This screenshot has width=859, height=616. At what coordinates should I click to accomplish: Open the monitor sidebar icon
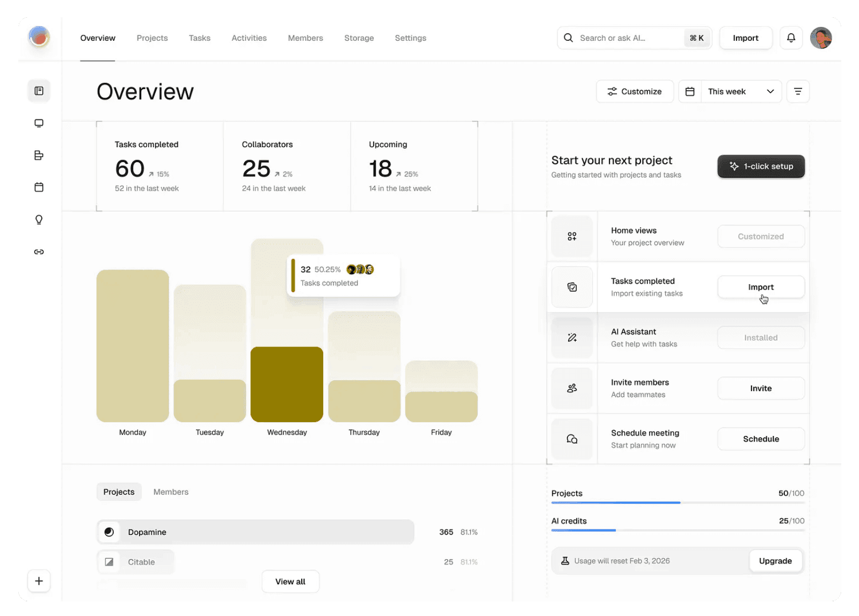click(39, 123)
